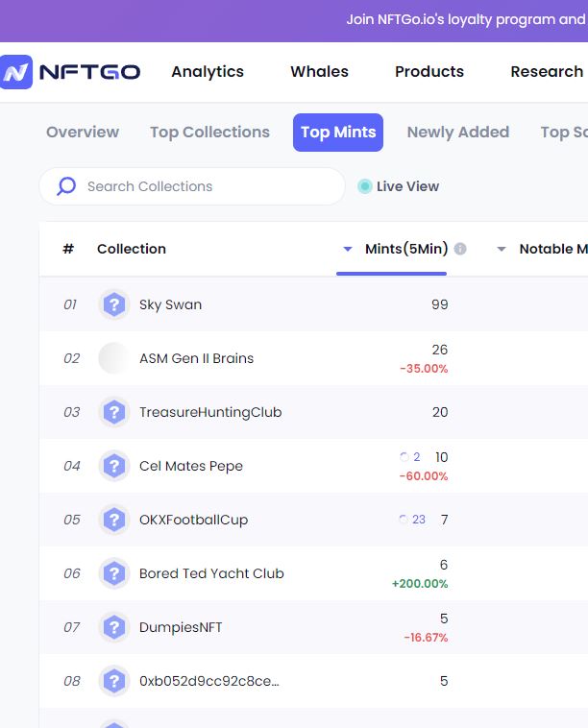Click the OKXFootballCup placeholder icon
The width and height of the screenshot is (588, 728).
pyautogui.click(x=113, y=520)
